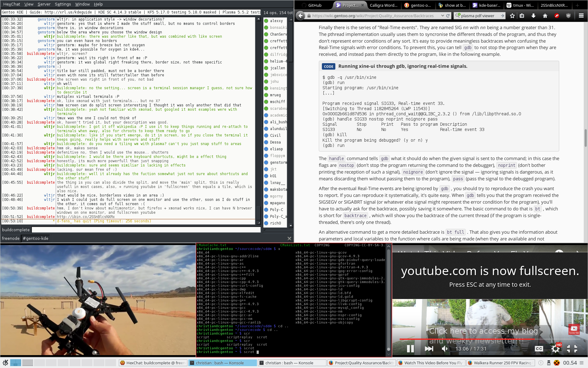Click the HexChat message input field
Viewport: 588px width, 368px height.
[146, 230]
